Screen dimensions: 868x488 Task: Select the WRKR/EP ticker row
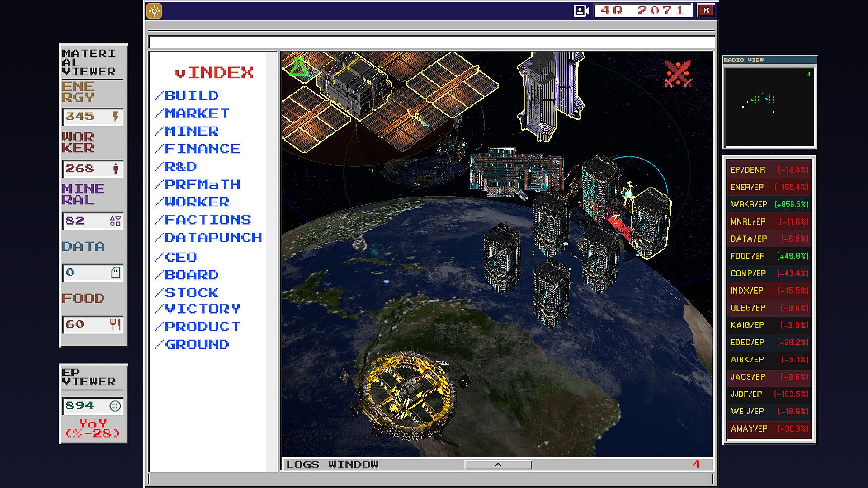click(x=769, y=204)
